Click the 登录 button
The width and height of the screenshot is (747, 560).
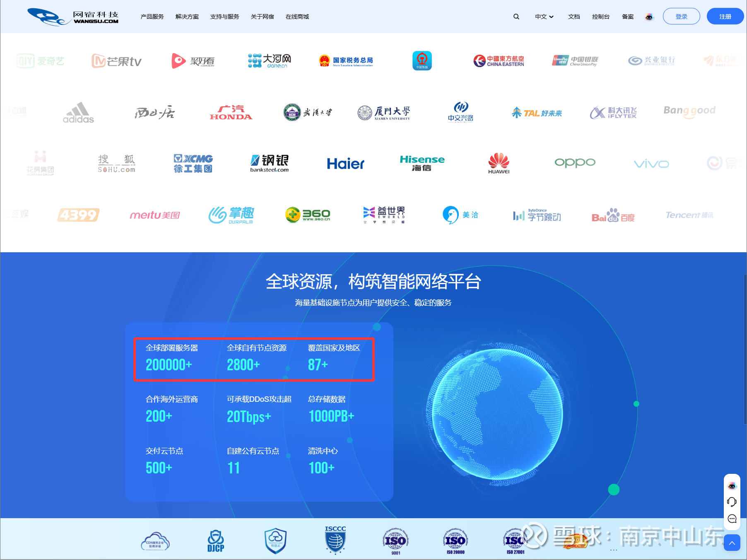(x=681, y=16)
